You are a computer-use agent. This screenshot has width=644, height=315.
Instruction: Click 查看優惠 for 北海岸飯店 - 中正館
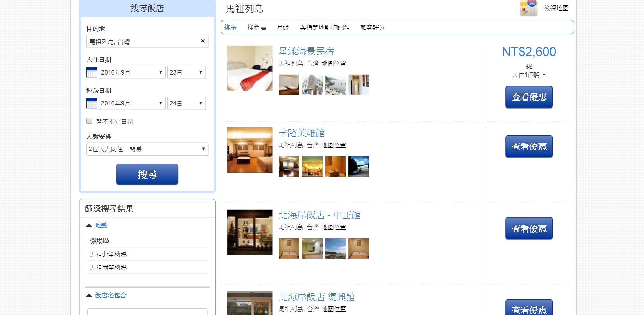point(529,228)
